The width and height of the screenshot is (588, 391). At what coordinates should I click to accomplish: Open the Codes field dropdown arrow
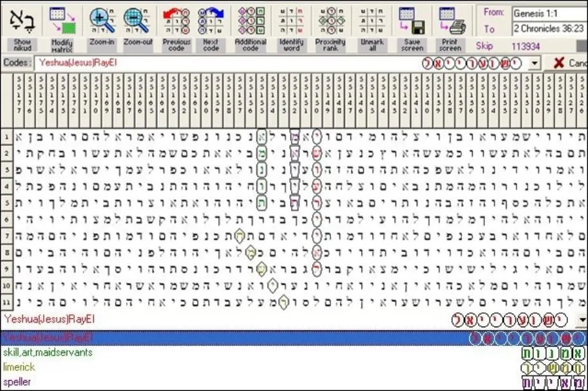(535, 63)
